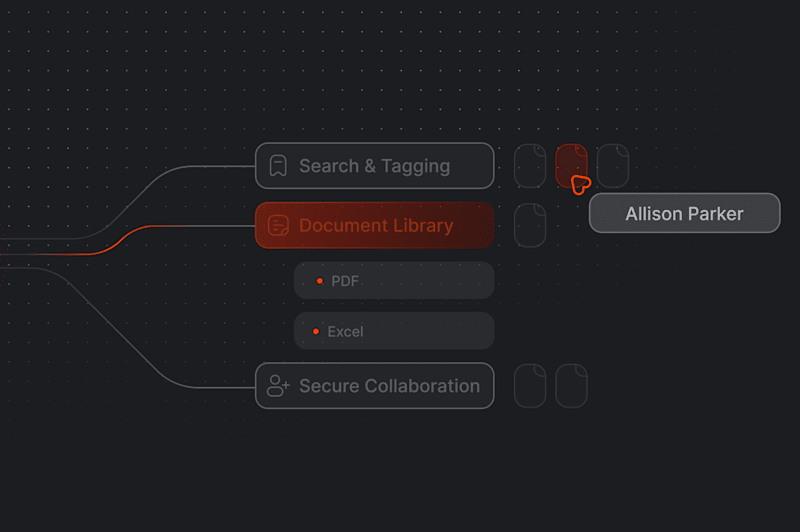Select the PDF sub-item
This screenshot has width=800, height=532.
tap(394, 281)
